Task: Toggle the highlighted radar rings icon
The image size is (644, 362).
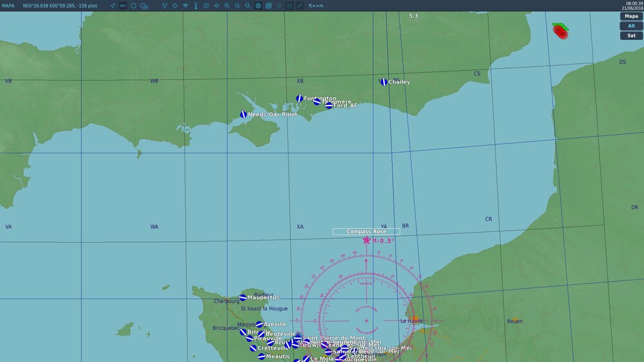Action: [x=269, y=6]
